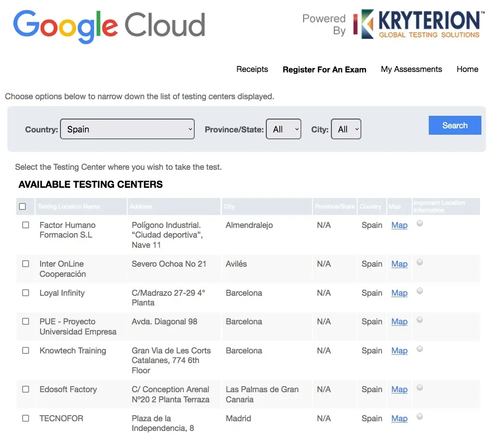Viewport: 504px width, 436px height.
Task: Check the TECNOFOR testing center checkbox
Action: [x=25, y=418]
